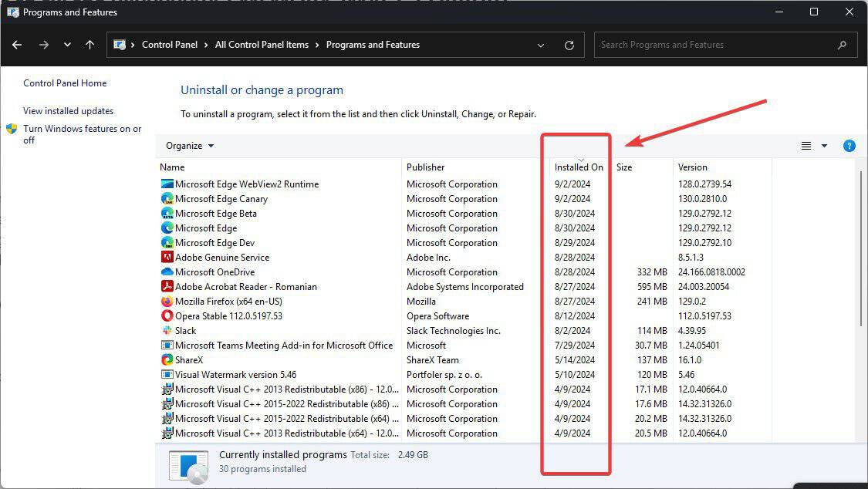
Task: Expand the view options dropdown arrow
Action: [824, 146]
